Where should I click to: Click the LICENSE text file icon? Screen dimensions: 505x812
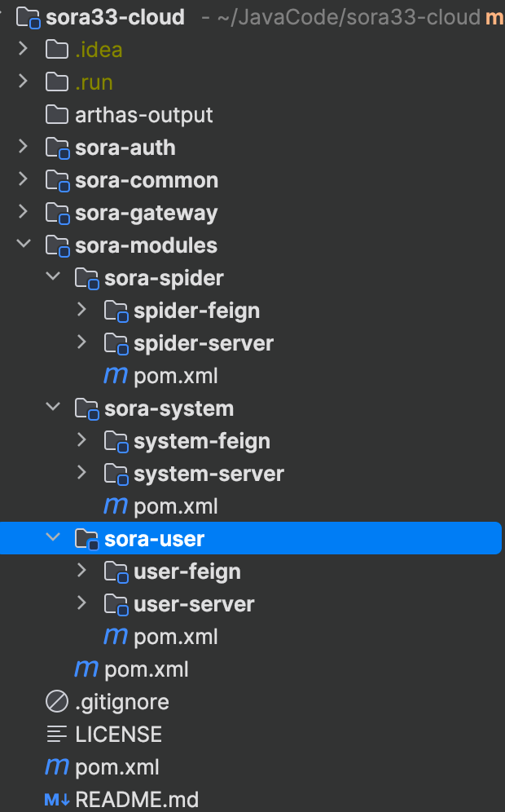click(56, 735)
